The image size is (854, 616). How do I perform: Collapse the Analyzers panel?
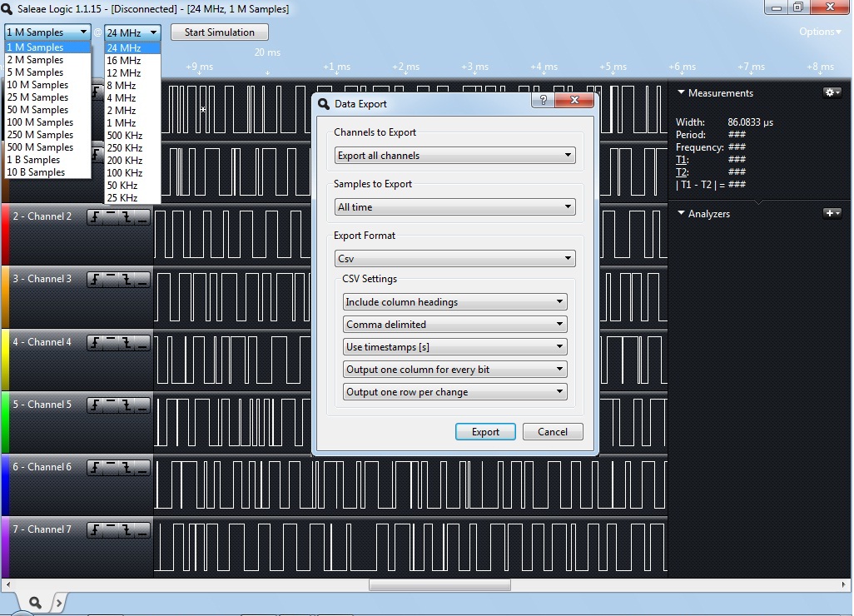[x=681, y=213]
